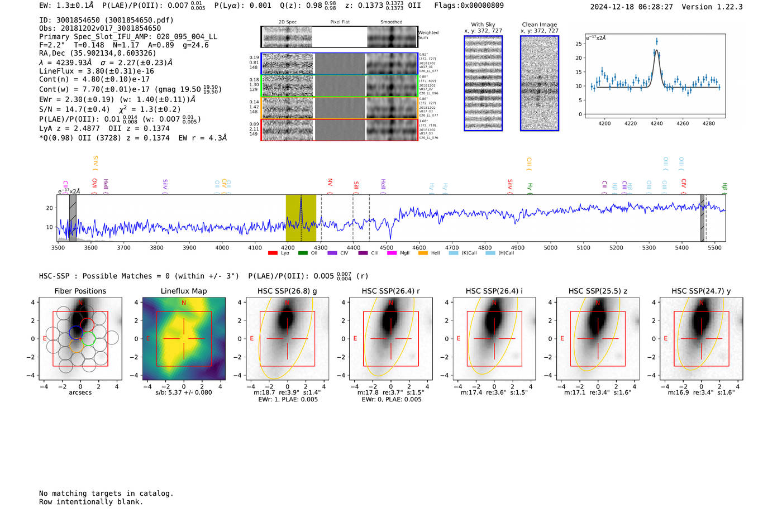Screen dimensions: 782x532
Task: Click the λ = 4239.93Å line
Action: [x=106, y=63]
